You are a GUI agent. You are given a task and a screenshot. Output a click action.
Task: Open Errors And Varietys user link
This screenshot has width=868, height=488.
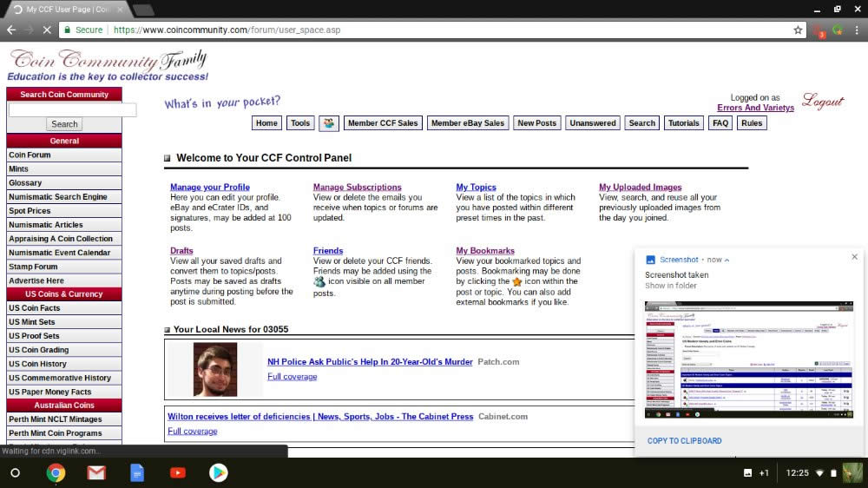(x=756, y=108)
